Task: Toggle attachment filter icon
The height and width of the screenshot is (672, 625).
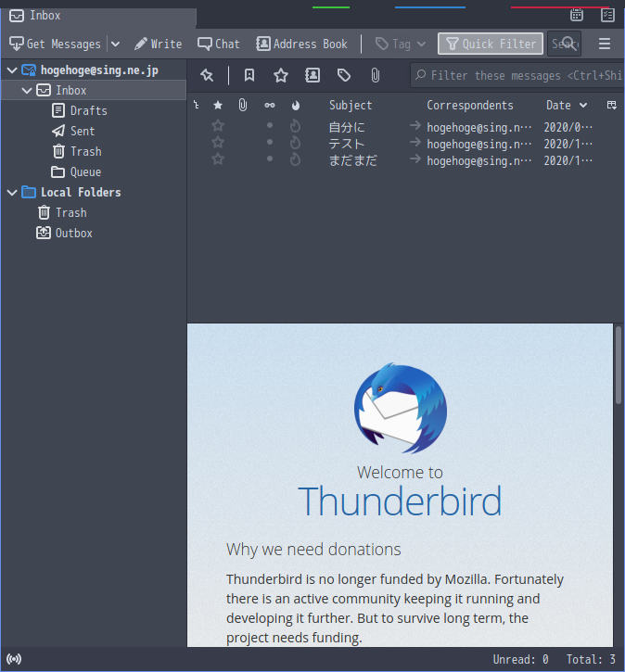Action: coord(375,75)
